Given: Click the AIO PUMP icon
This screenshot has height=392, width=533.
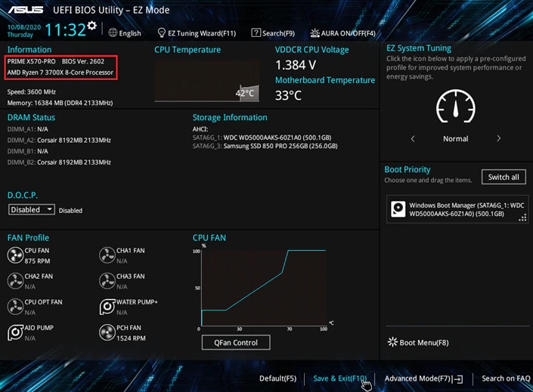Looking at the screenshot, I should (x=15, y=332).
